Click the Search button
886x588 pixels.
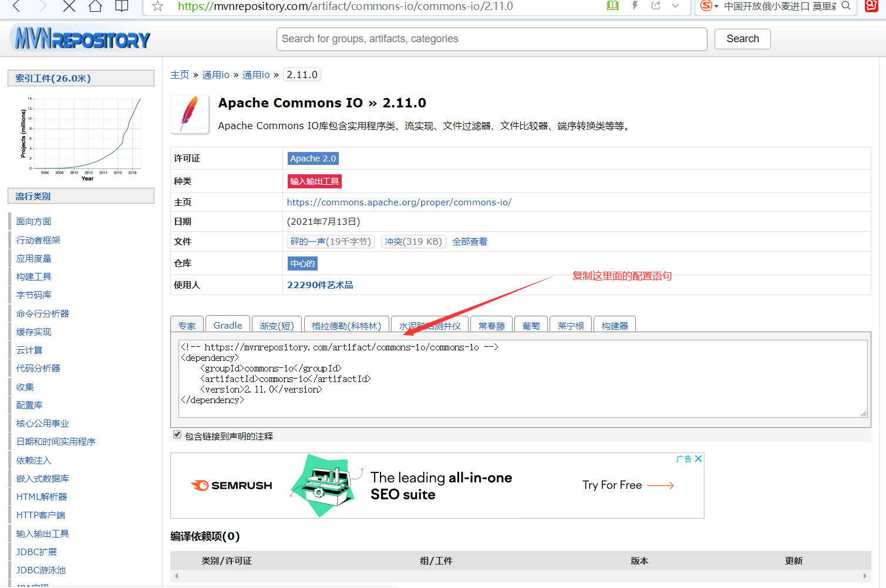[742, 39]
